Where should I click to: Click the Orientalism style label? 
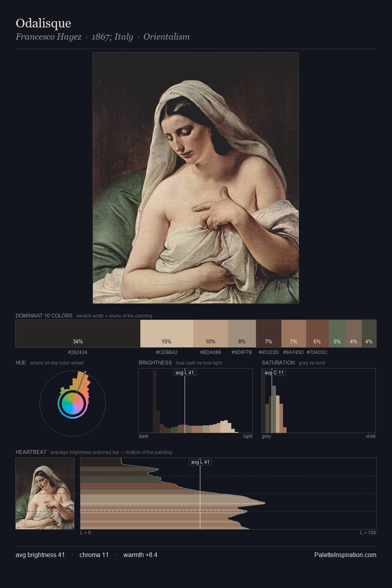click(167, 37)
